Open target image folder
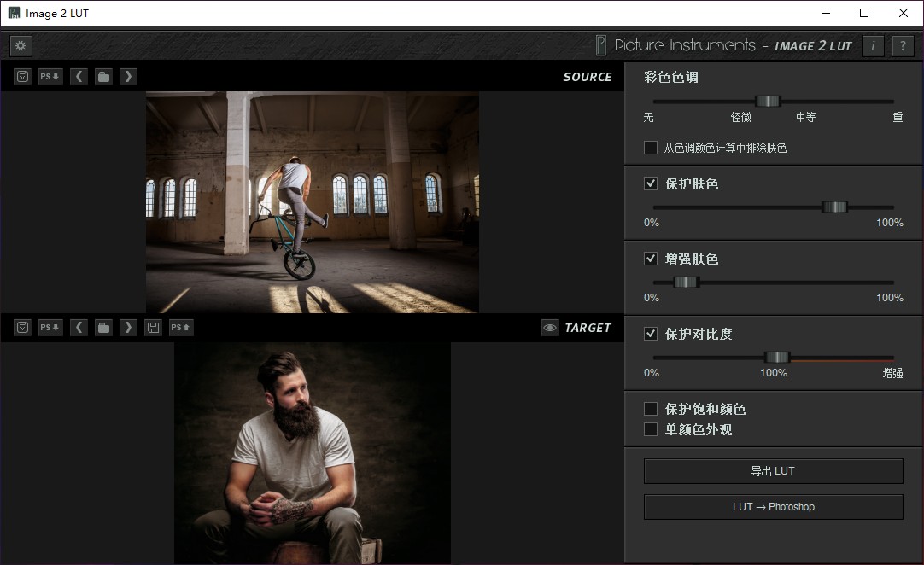The width and height of the screenshot is (924, 565). point(103,328)
